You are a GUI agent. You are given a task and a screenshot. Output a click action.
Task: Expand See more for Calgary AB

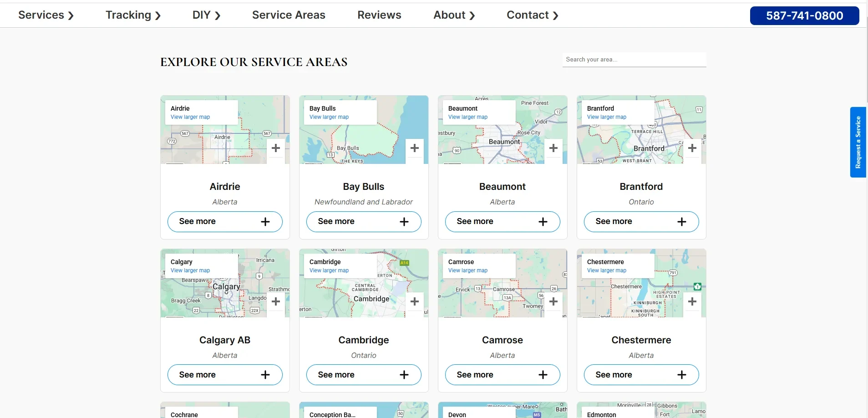[225, 375]
